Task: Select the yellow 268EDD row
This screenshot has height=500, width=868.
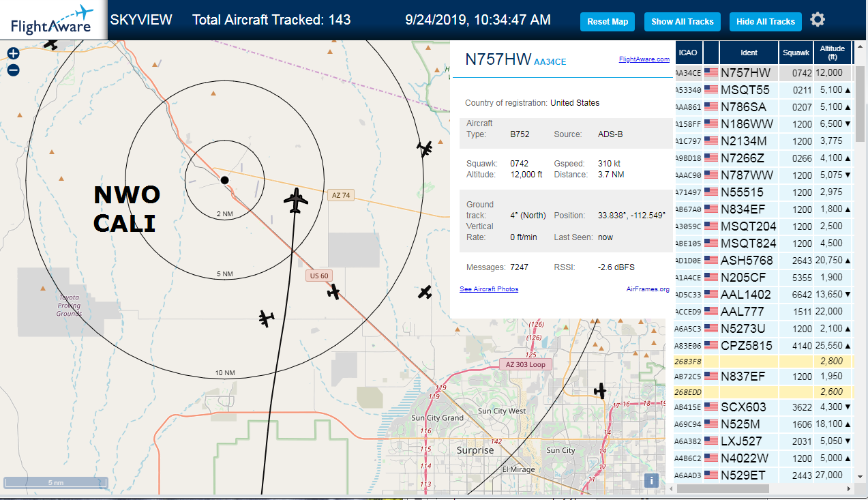Action: click(763, 392)
